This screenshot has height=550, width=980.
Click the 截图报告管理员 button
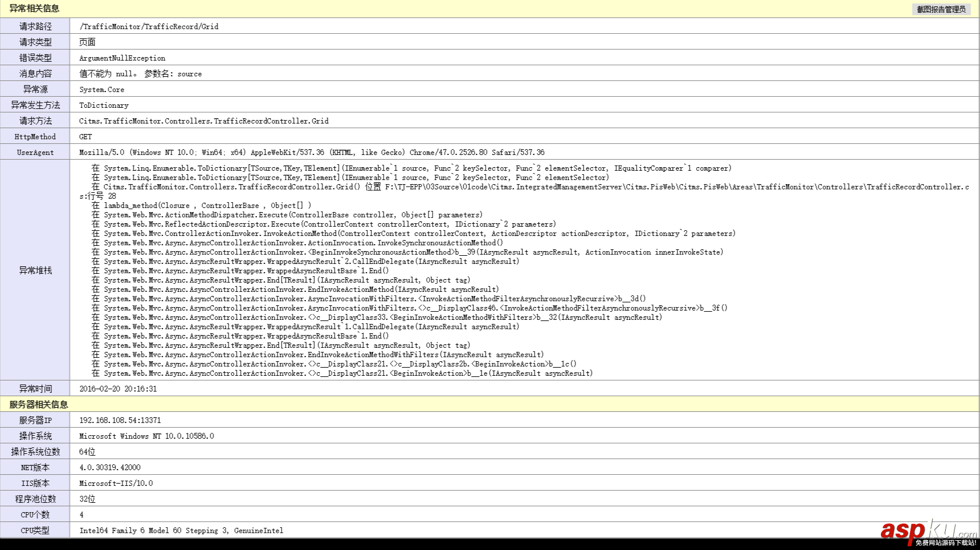[941, 9]
